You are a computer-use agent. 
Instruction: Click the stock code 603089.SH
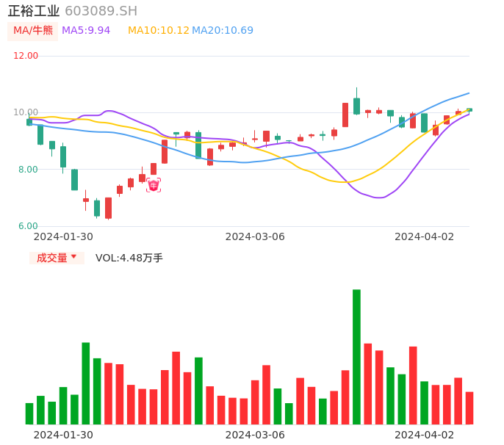pos(101,11)
